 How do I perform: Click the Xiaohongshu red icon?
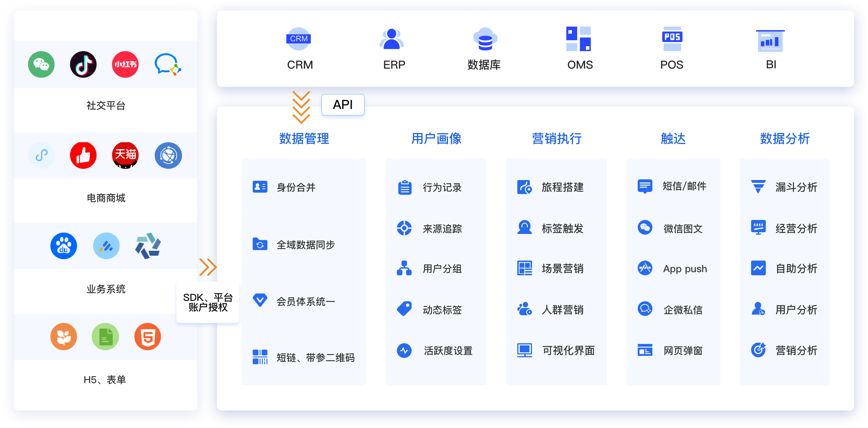click(x=125, y=64)
